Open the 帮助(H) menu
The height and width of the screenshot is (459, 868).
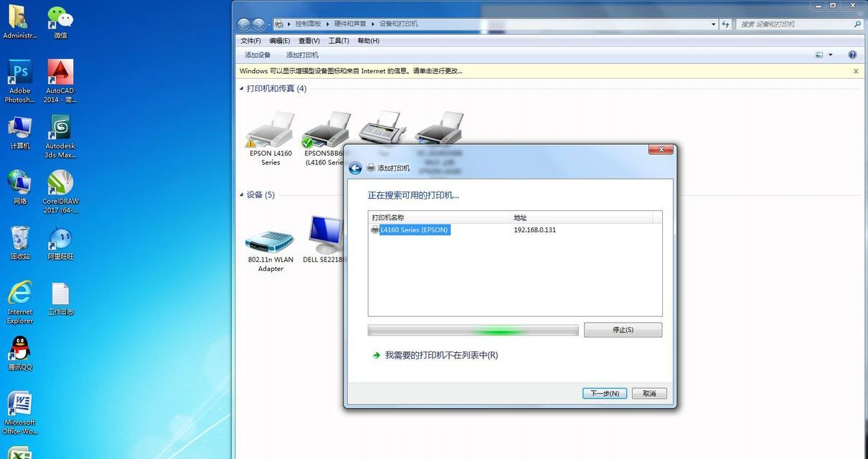point(368,40)
